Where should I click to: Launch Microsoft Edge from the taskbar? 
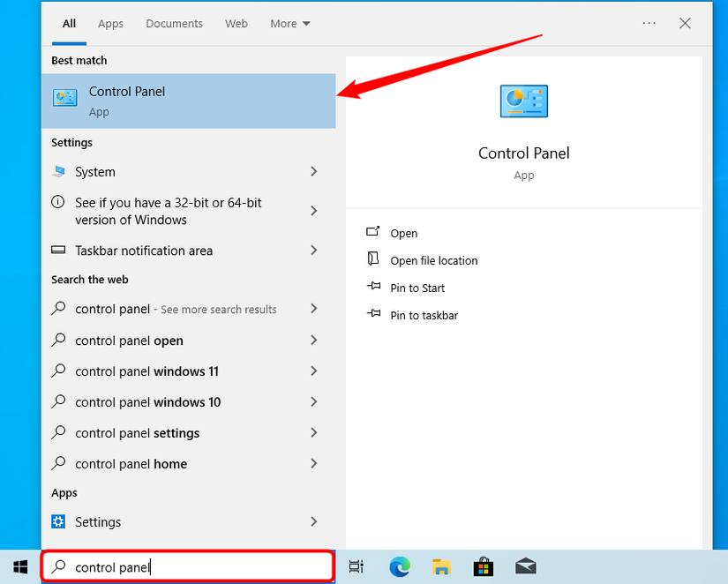[400, 566]
